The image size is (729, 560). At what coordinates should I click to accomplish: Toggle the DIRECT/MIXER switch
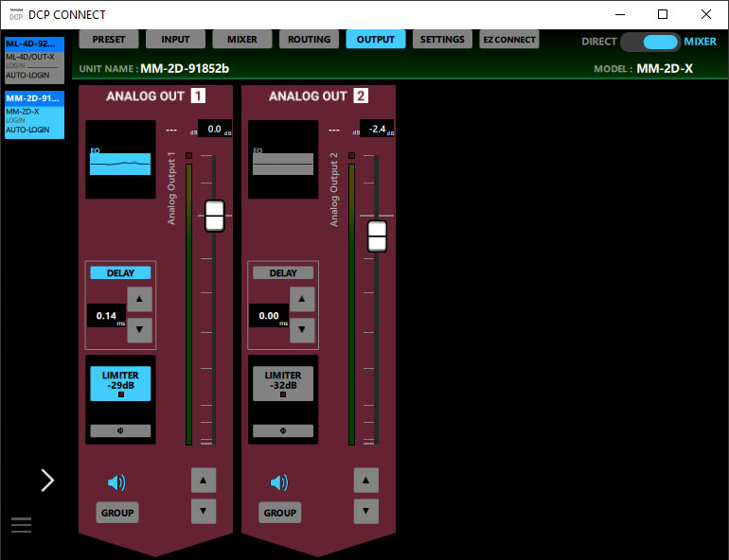[x=650, y=42]
